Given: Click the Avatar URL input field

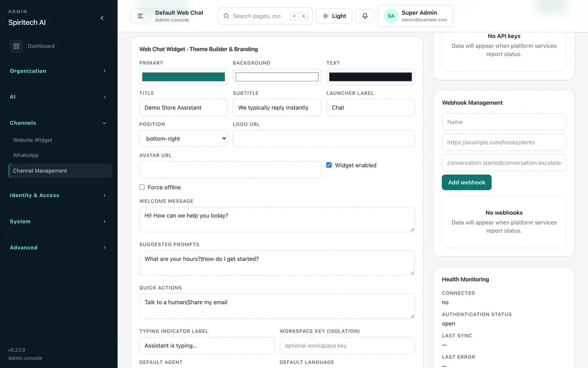Looking at the screenshot, I should 230,170.
